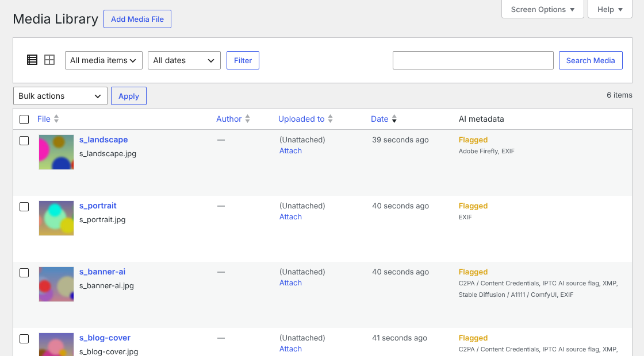Select the s_landscape row checkbox
Screen dimensions: 644x356
[x=24, y=141]
